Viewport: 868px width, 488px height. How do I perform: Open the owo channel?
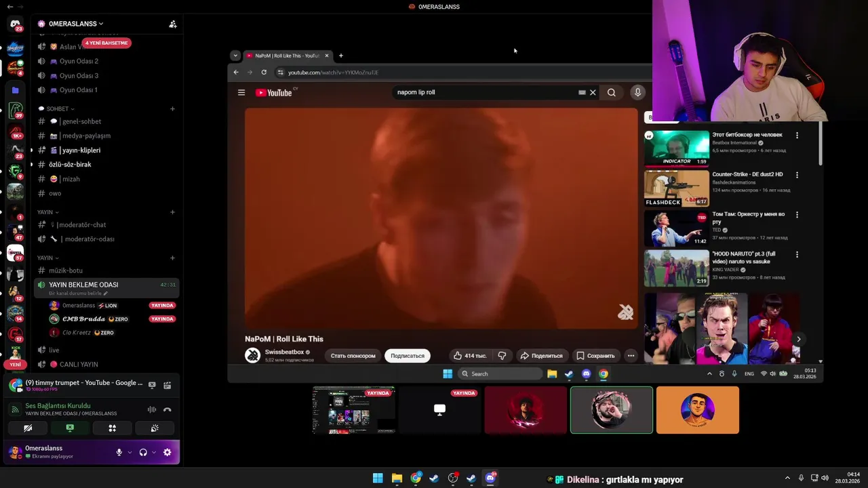(106, 193)
